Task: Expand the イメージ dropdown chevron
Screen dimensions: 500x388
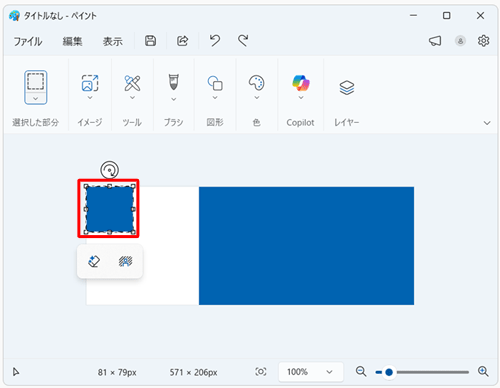Action: (90, 98)
